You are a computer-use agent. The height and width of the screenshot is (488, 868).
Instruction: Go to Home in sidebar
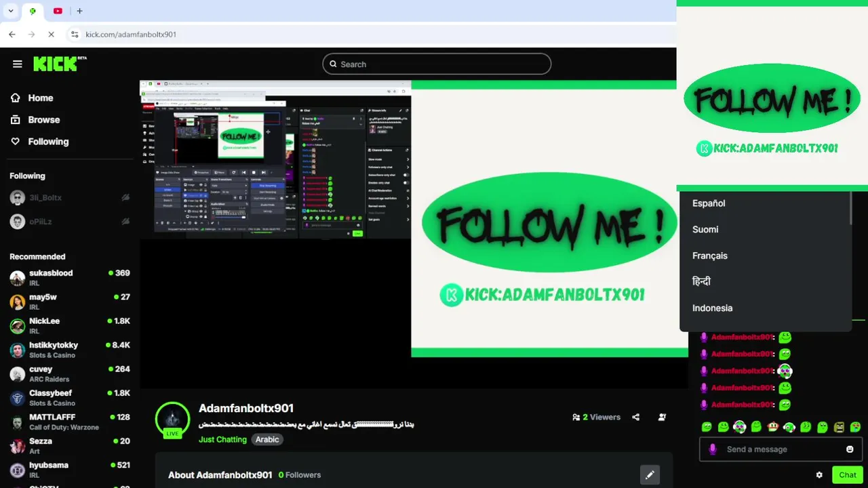[x=31, y=98]
